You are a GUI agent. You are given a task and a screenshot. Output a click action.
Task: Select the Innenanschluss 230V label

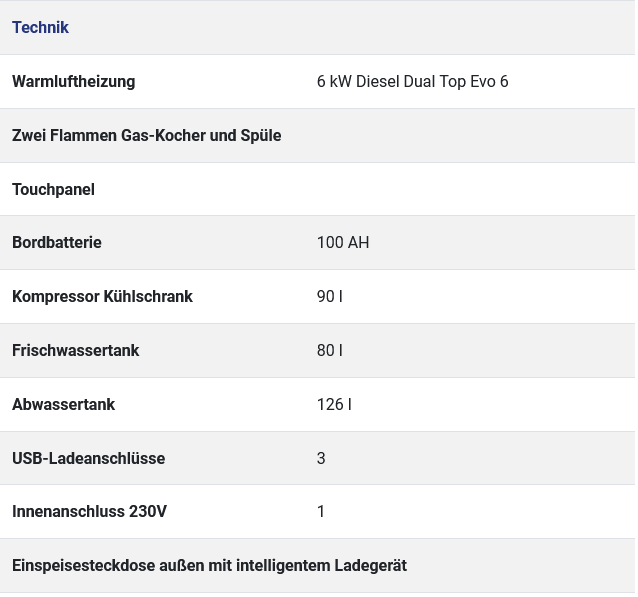[x=90, y=512]
